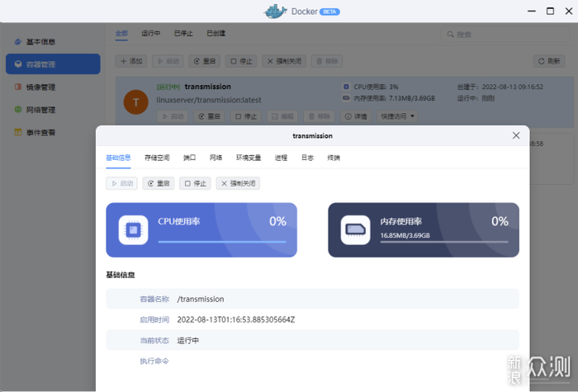Click the dialog's 重启 button
Viewport: 578px width, 392px height.
(159, 183)
